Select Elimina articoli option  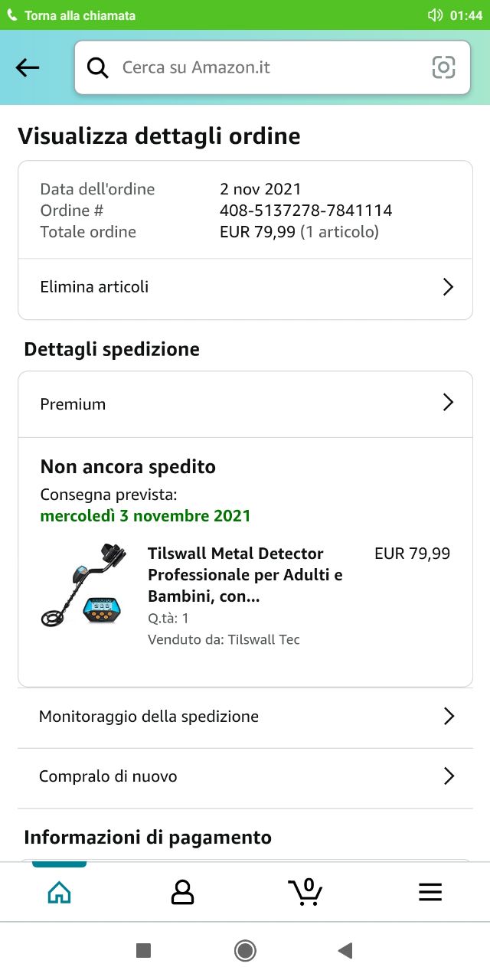pyautogui.click(x=94, y=287)
